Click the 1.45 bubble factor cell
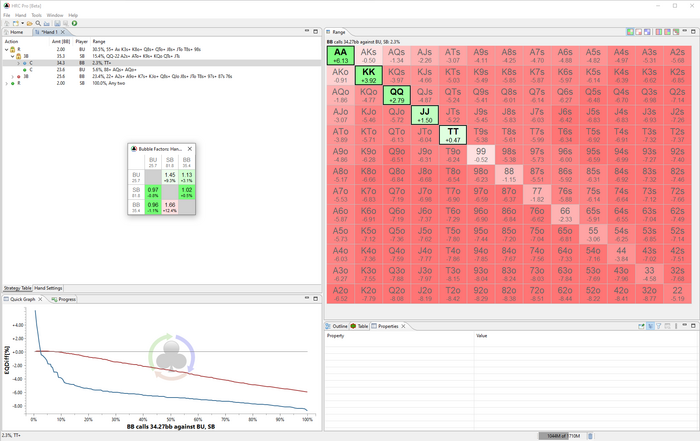Screen dimensions: 700x441 170,177
